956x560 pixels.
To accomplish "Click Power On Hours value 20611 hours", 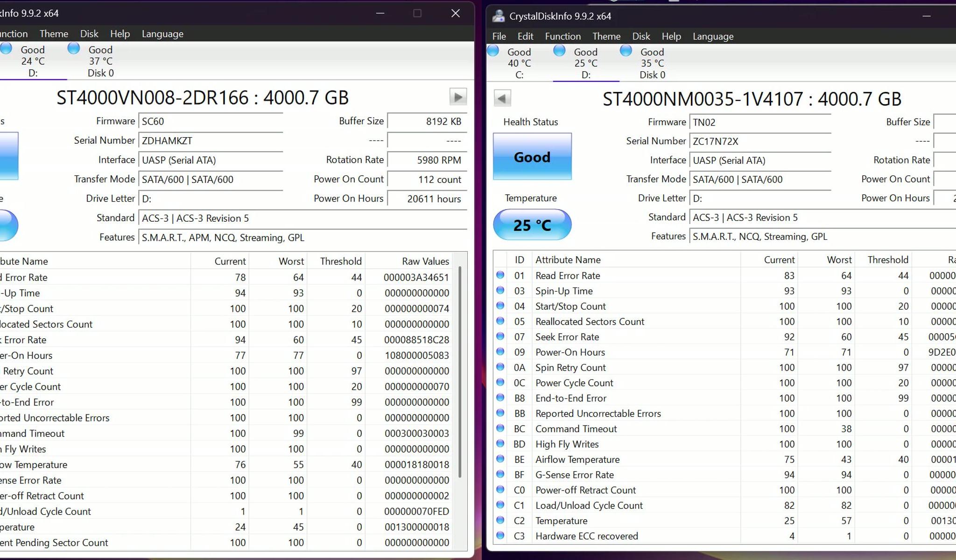I will click(x=427, y=199).
